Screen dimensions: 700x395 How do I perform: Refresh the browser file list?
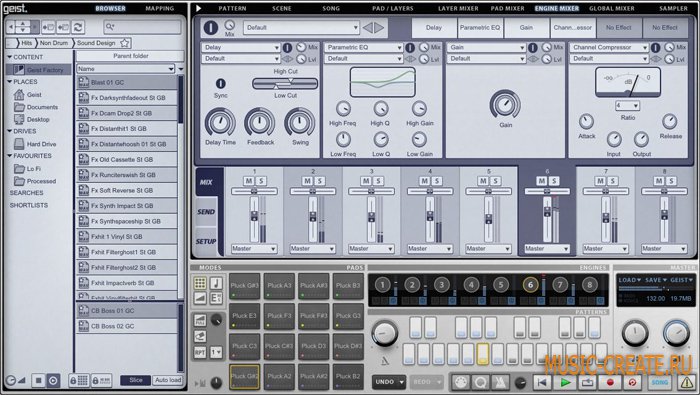pyautogui.click(x=78, y=27)
